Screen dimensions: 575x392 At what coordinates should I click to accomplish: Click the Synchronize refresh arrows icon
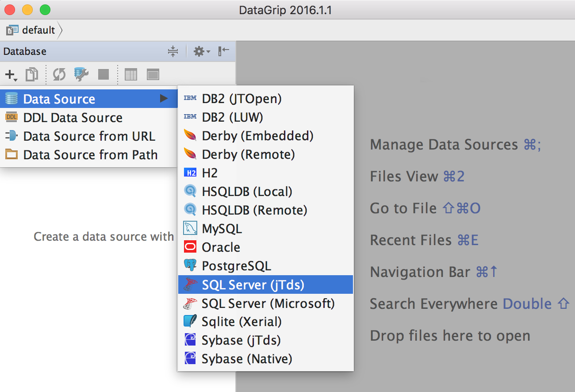point(59,74)
